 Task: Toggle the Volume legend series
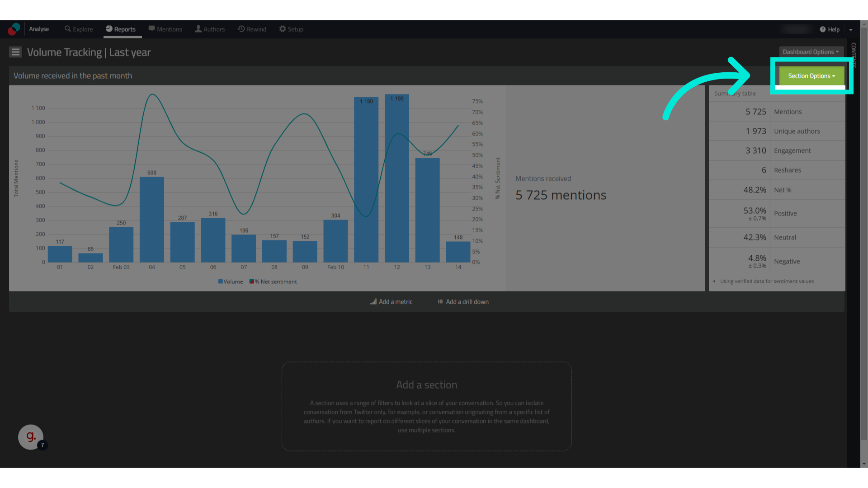coord(231,282)
